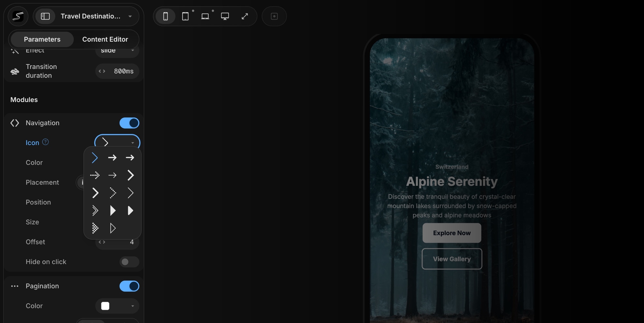
Task: Click the mobile phone device preview icon
Action: [166, 16]
